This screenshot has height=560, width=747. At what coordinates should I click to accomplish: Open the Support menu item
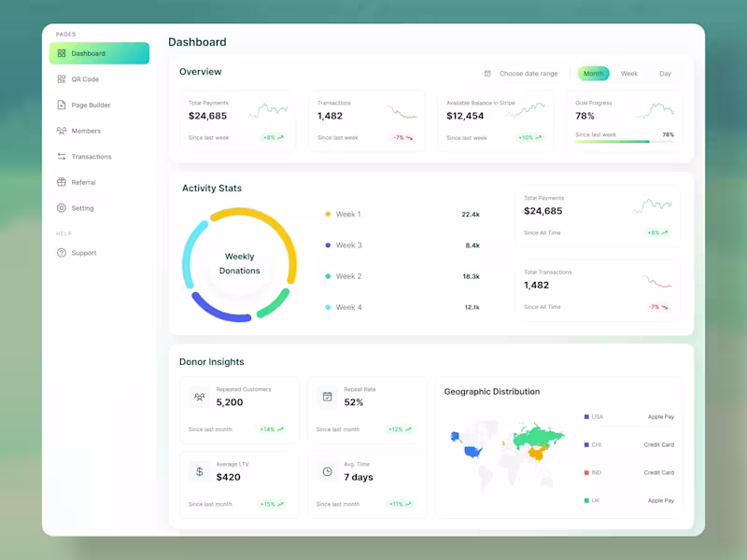[84, 252]
